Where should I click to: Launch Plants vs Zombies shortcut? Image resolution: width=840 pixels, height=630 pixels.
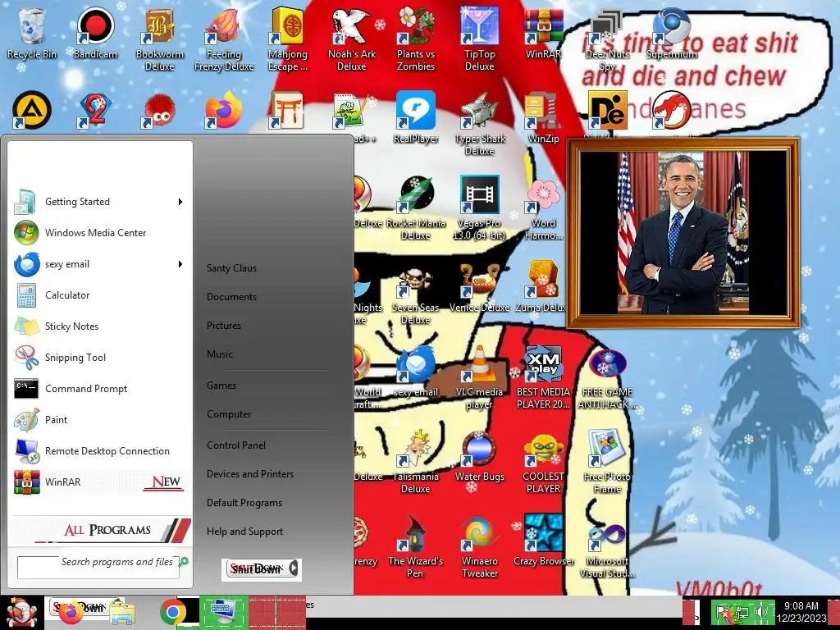click(x=416, y=40)
